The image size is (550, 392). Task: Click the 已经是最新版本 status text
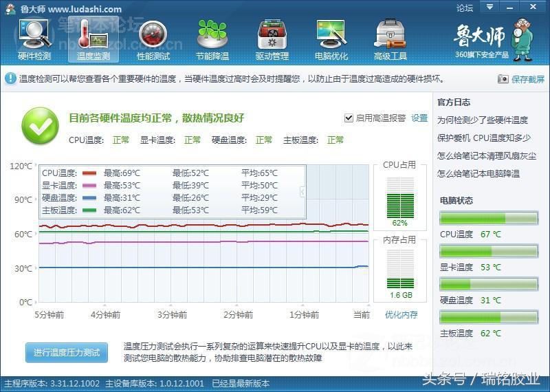click(241, 384)
